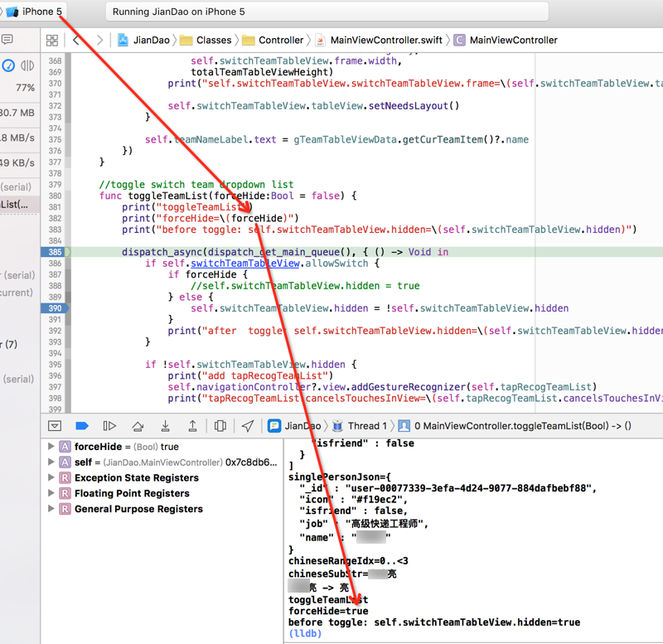The image size is (663, 644).
Task: Expand Exception State Registers
Action: (x=51, y=478)
